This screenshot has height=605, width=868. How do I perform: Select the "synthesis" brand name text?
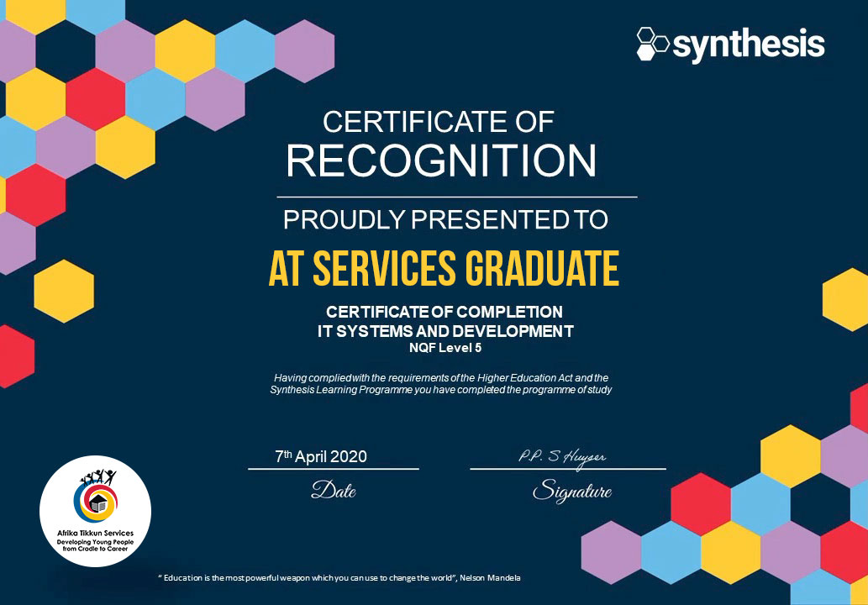click(x=749, y=45)
